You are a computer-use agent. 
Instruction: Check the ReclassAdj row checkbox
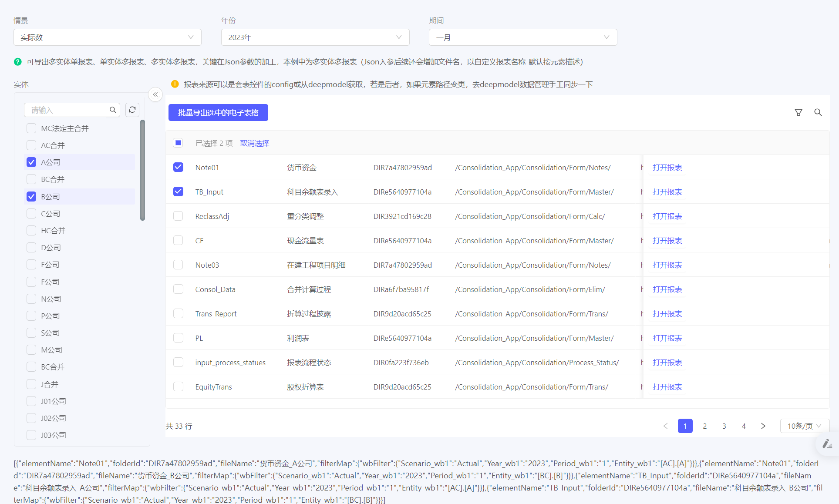[178, 216]
